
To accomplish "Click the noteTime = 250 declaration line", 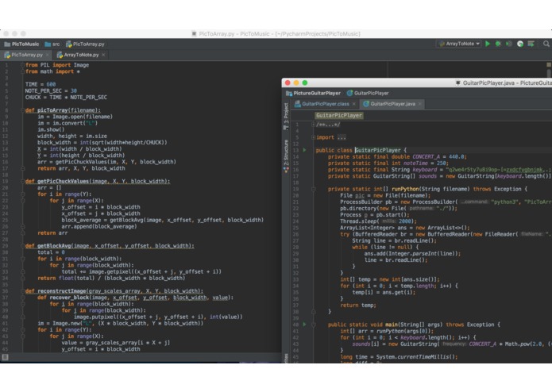I will [x=388, y=163].
